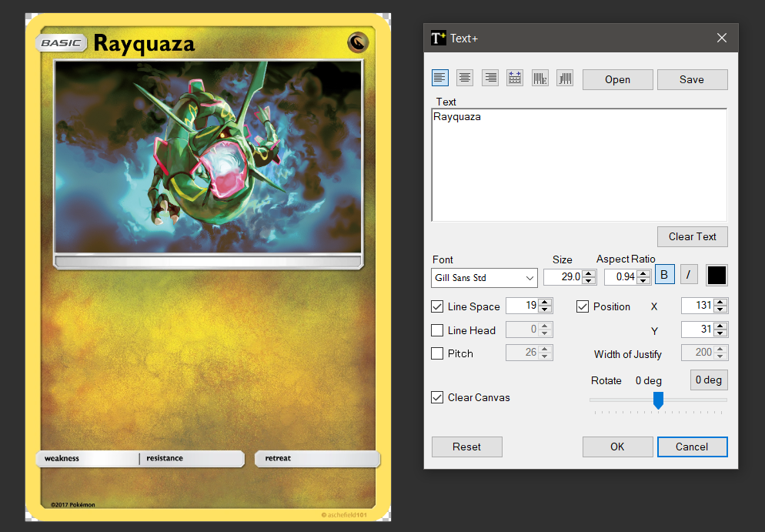Increase Aspect Ratio with up arrow
The width and height of the screenshot is (765, 532).
click(643, 273)
